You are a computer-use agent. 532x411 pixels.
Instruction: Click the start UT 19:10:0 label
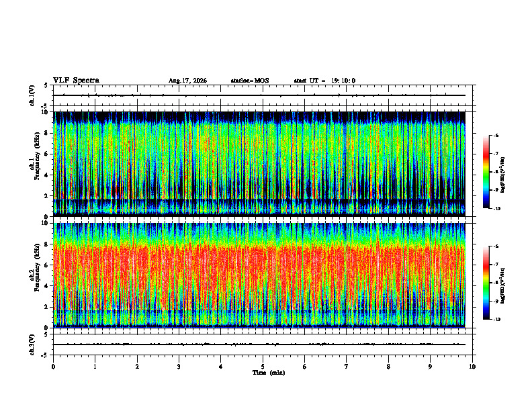point(324,81)
